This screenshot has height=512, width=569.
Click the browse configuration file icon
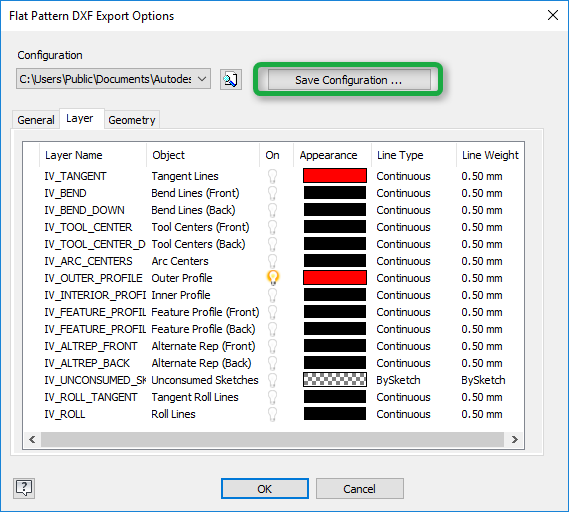[x=231, y=79]
